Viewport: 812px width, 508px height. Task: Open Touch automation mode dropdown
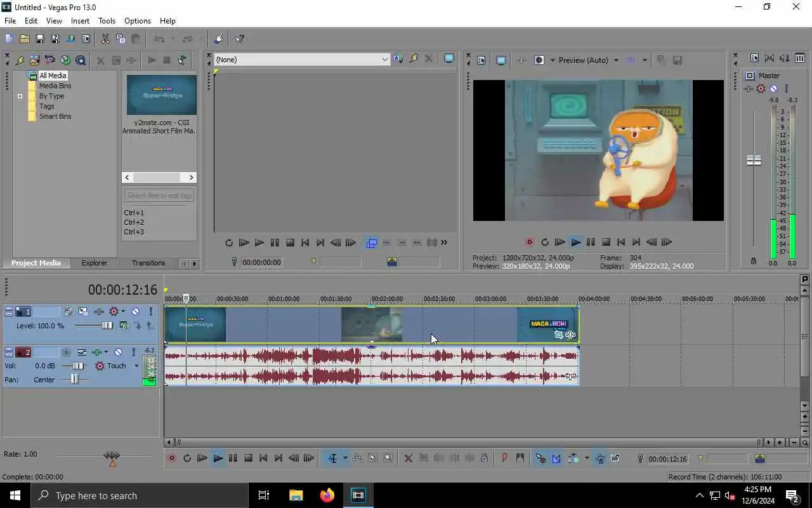point(136,366)
